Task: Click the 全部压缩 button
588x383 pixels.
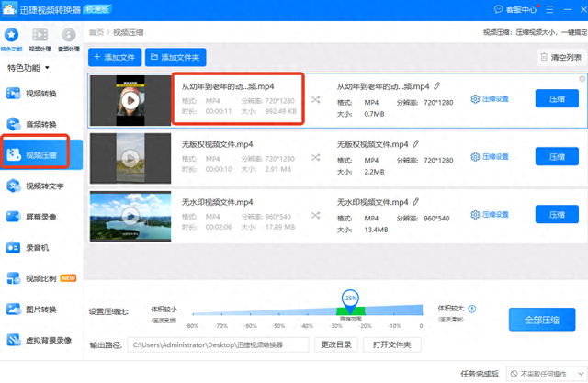Action: tap(542, 320)
